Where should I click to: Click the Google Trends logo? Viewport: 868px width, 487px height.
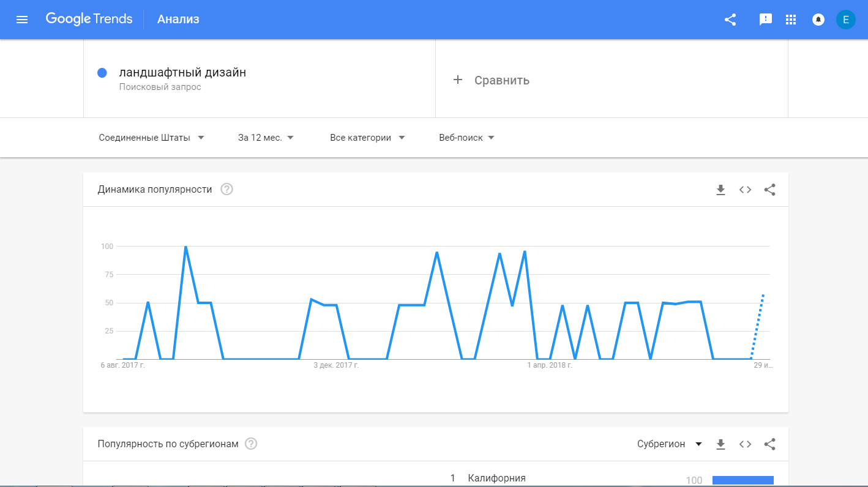tap(89, 20)
